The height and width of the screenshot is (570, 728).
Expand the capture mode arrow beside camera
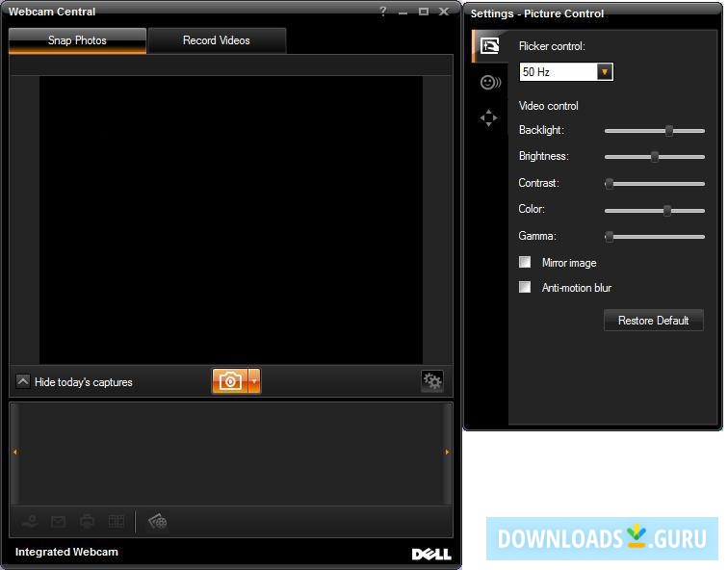[x=254, y=381]
